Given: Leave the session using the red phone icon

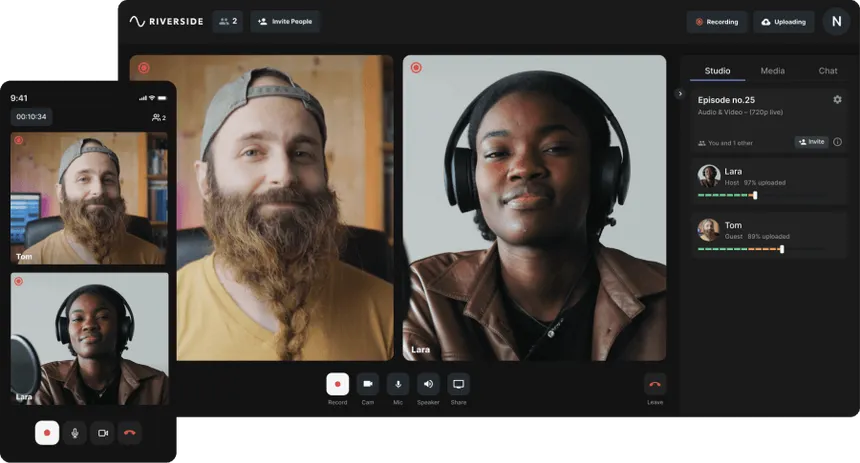Looking at the screenshot, I should coord(655,384).
